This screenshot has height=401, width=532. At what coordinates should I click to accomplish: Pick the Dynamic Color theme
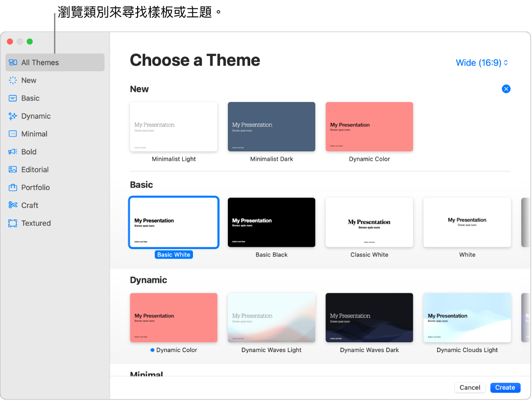point(369,127)
